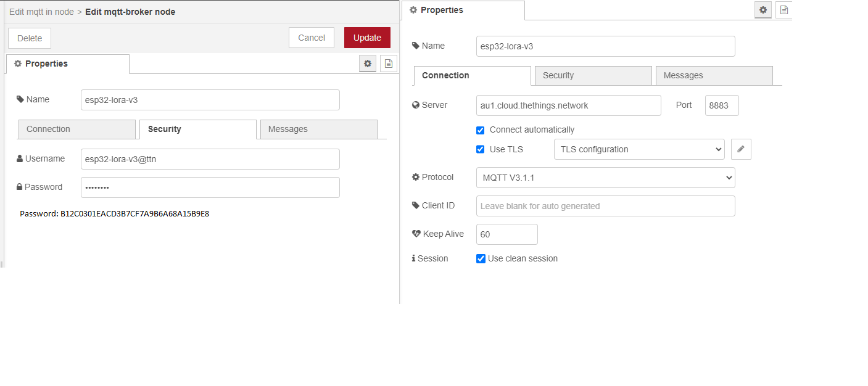Click the description document icon in left panel
Screen dimensions: 868x386
coord(389,64)
